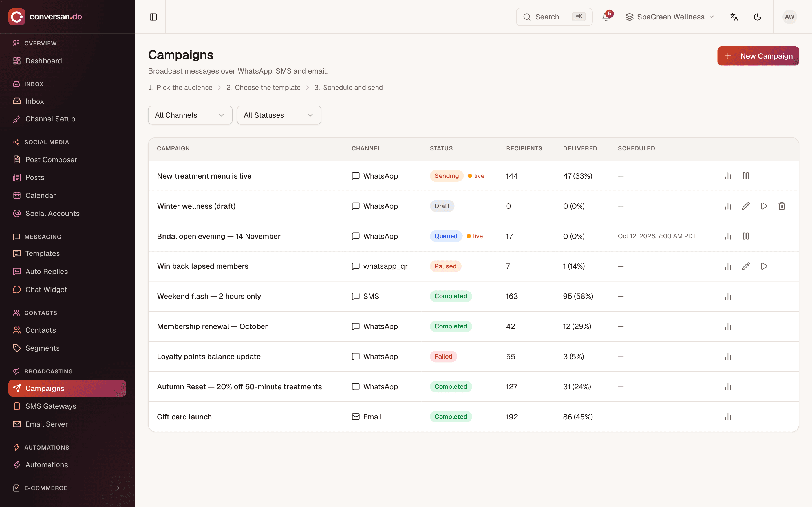Screen dimensions: 812x507
Task: Edit the Winter wellness draft with pencil
Action: [745, 206]
